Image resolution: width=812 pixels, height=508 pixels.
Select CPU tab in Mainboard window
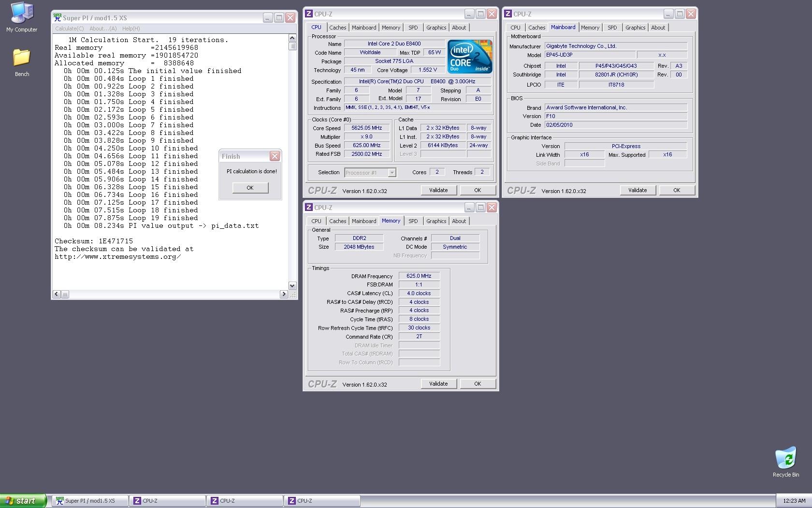point(515,28)
